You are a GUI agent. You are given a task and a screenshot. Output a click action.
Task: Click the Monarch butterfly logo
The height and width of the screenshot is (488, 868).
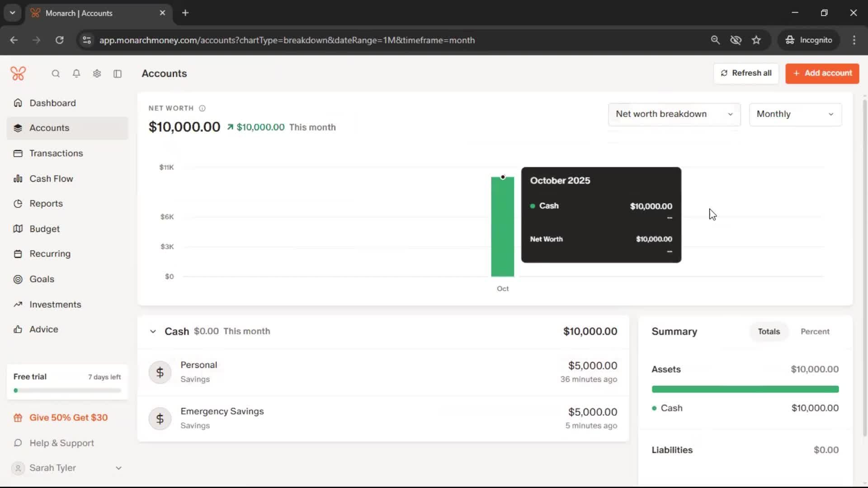[18, 73]
